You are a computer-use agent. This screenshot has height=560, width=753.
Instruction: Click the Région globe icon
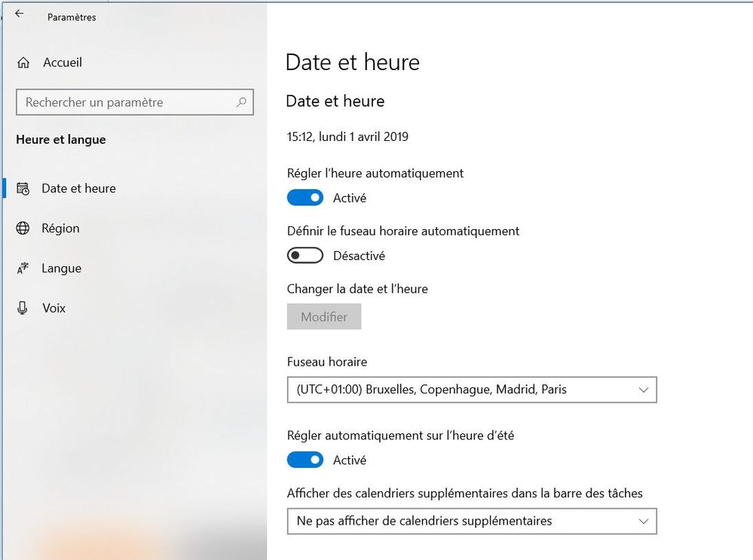point(23,228)
